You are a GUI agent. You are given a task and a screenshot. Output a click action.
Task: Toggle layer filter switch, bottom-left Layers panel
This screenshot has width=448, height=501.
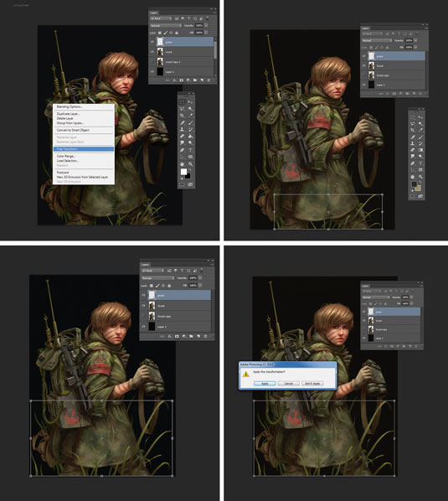202,271
